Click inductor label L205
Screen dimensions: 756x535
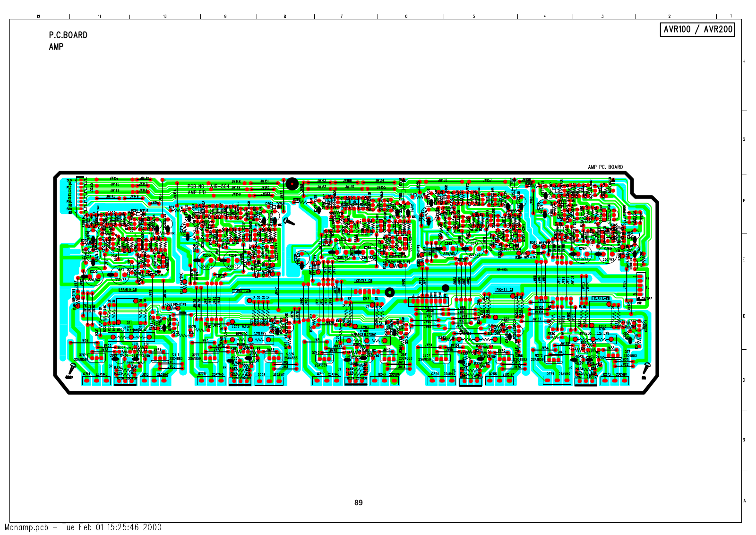click(x=602, y=326)
